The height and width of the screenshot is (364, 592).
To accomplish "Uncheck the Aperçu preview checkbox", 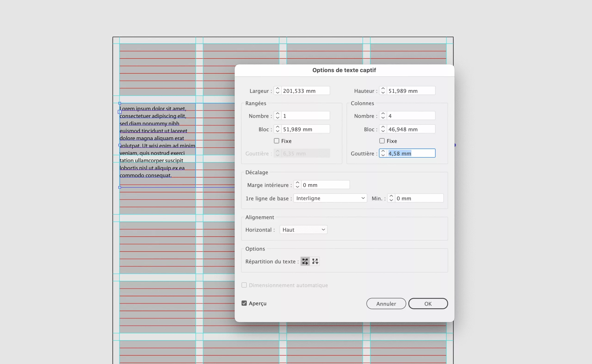I will [244, 303].
